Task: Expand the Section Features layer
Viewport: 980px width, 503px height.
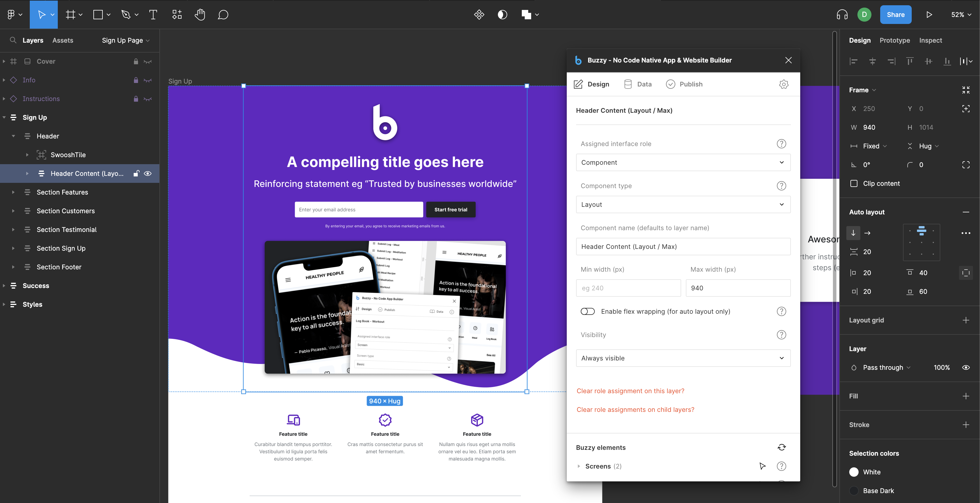Action: (13, 192)
